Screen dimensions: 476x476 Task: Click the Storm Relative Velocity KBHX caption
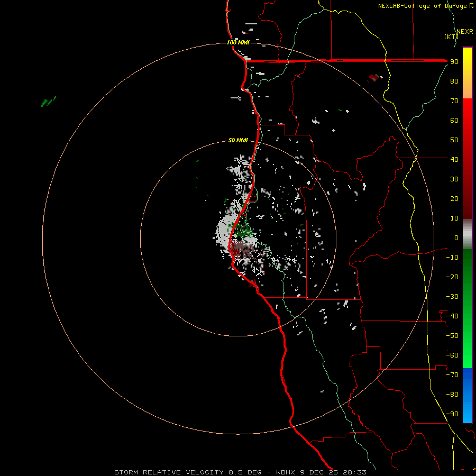click(x=240, y=472)
